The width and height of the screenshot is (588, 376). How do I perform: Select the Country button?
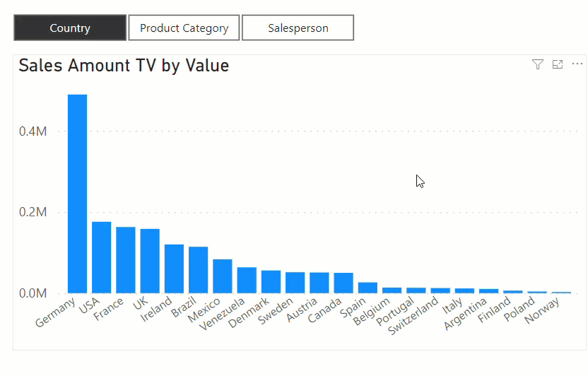pyautogui.click(x=70, y=28)
